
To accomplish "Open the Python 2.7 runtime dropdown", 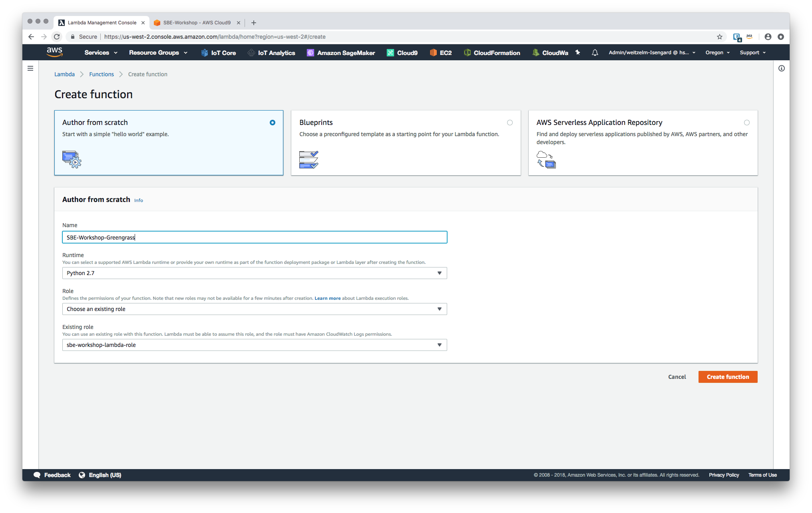I will [x=255, y=273].
